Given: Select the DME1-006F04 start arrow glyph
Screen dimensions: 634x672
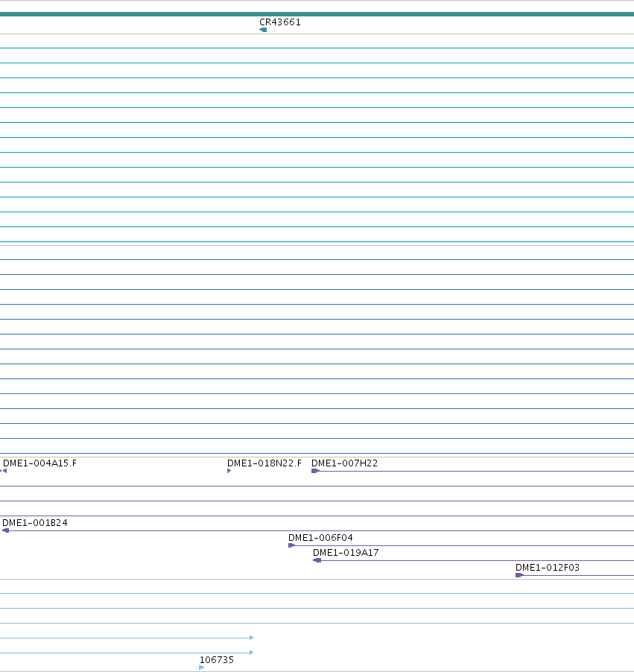Looking at the screenshot, I should coord(292,545).
